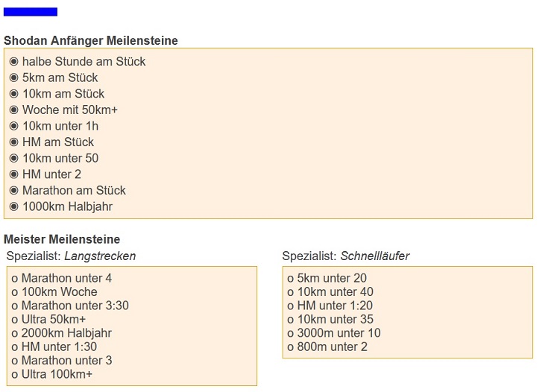The width and height of the screenshot is (557, 392).
Task: Click bullet icon beside 'Woche mit 50km+'
Action: 13,110
